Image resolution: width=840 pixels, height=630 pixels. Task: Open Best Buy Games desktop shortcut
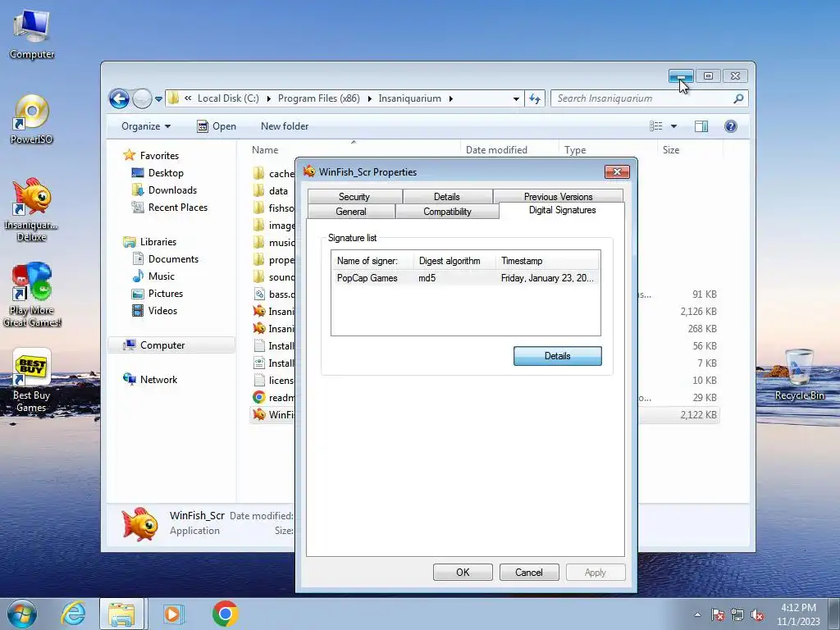(x=32, y=381)
